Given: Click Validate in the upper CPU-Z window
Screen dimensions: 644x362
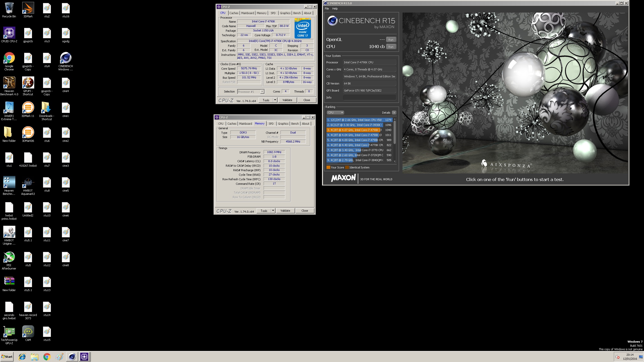Looking at the screenshot, I should 287,100.
